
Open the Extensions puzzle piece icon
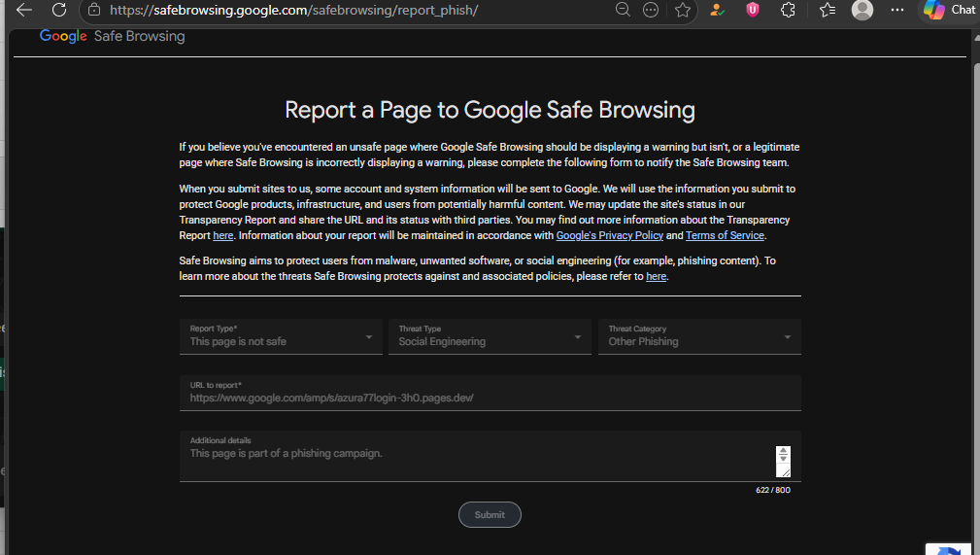coord(788,10)
